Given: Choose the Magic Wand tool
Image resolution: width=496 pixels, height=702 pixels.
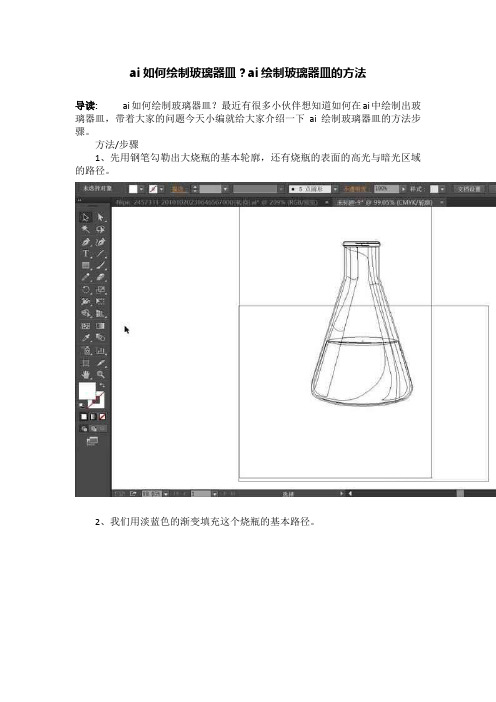Looking at the screenshot, I should click(86, 230).
